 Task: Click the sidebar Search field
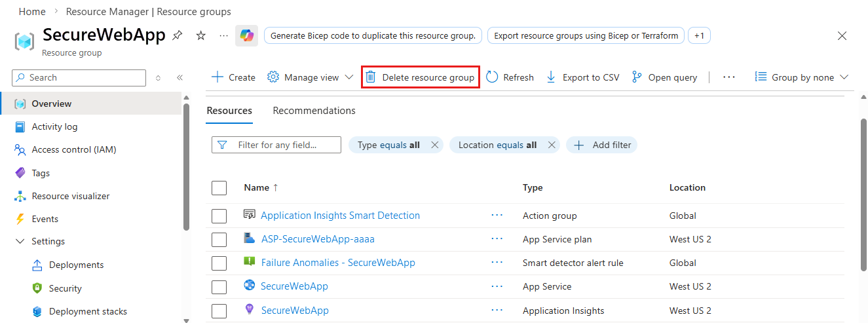click(79, 77)
